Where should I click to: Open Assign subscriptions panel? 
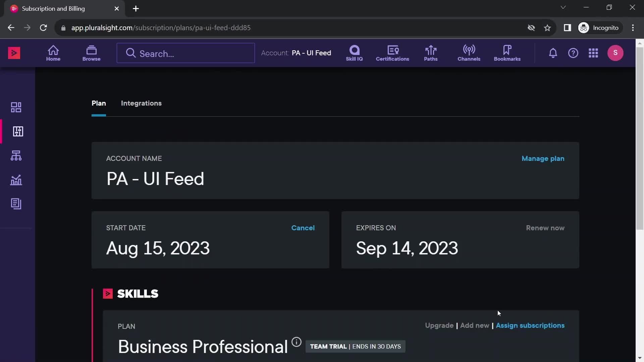[x=530, y=325]
